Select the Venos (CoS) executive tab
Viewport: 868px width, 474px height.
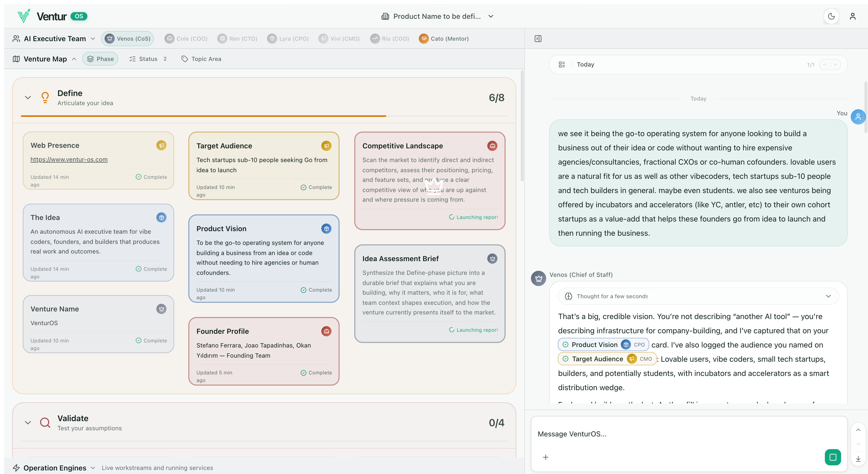coord(128,38)
